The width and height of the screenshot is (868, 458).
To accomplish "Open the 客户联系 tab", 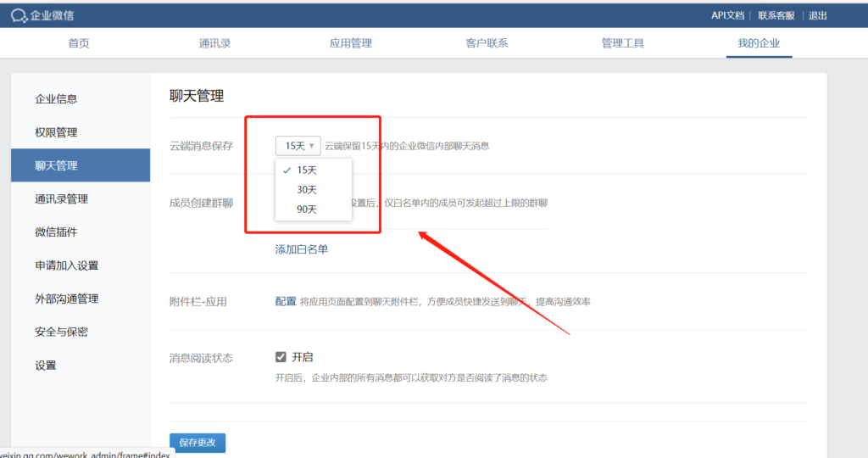I will 487,43.
